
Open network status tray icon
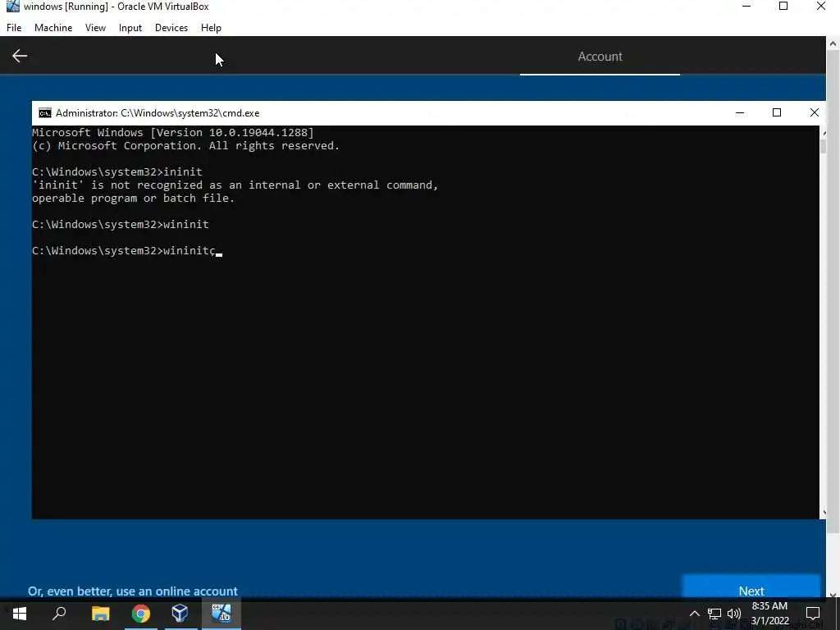coord(714,614)
